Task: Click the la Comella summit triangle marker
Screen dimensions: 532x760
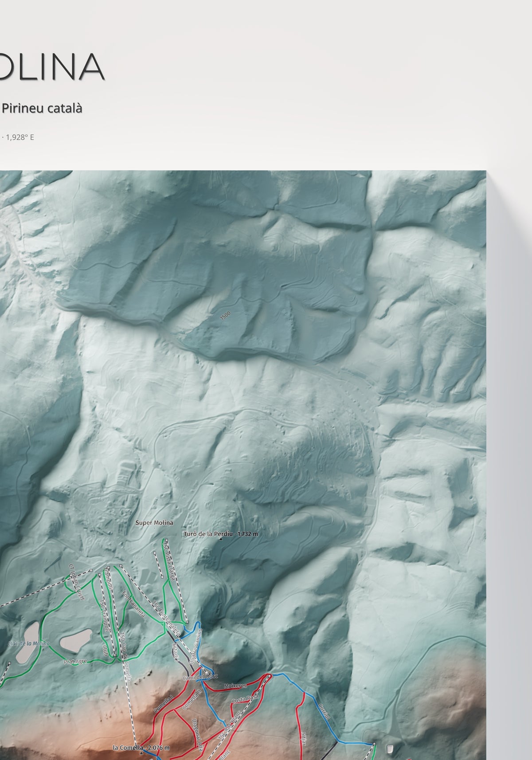Action: click(141, 753)
